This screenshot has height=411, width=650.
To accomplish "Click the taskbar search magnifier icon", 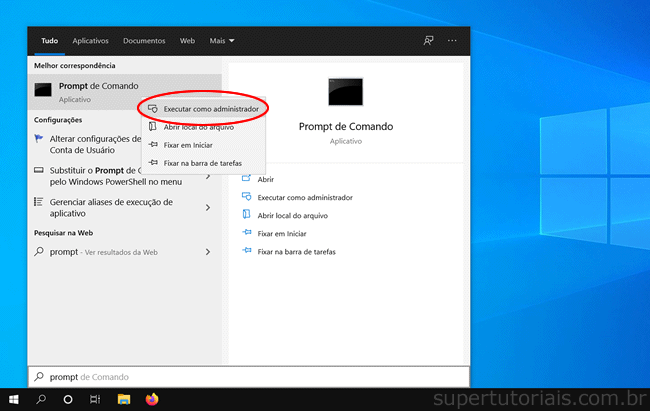I will coord(41,399).
